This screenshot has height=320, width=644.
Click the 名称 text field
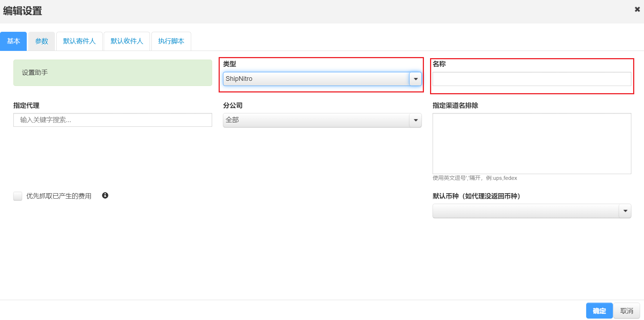click(532, 79)
